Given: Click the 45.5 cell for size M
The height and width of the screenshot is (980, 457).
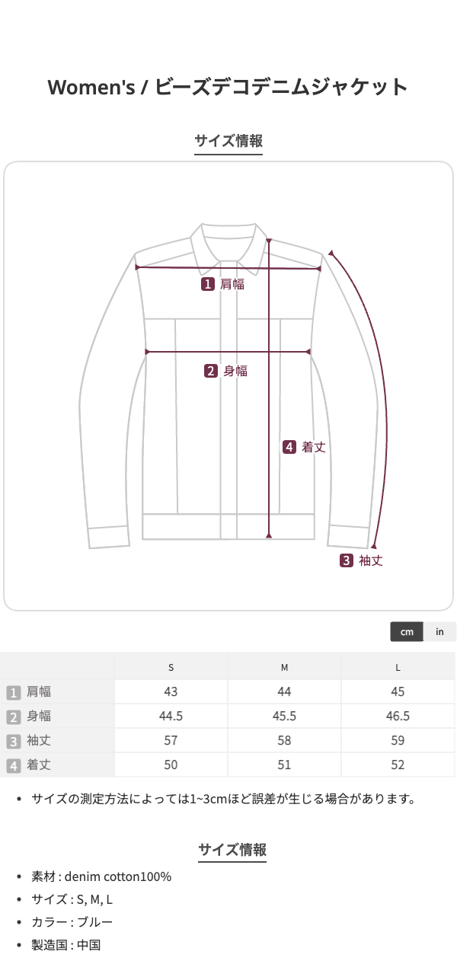Looking at the screenshot, I should [x=284, y=717].
